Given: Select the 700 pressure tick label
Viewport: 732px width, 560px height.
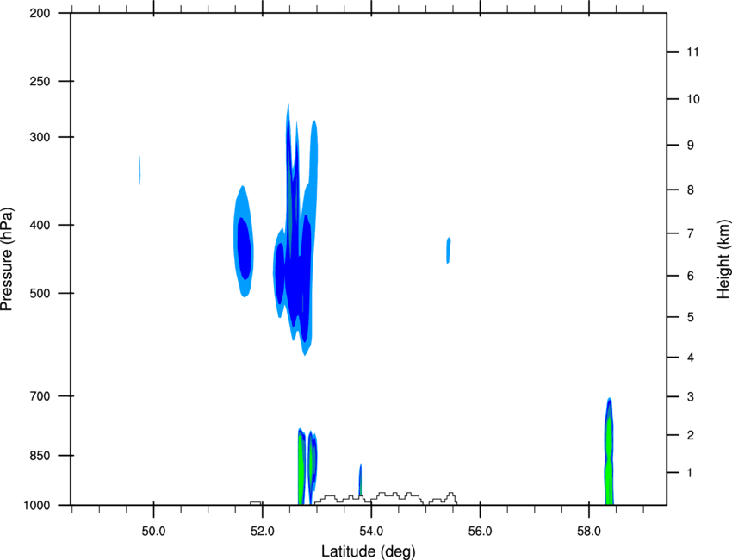Looking at the screenshot, I should [40, 396].
